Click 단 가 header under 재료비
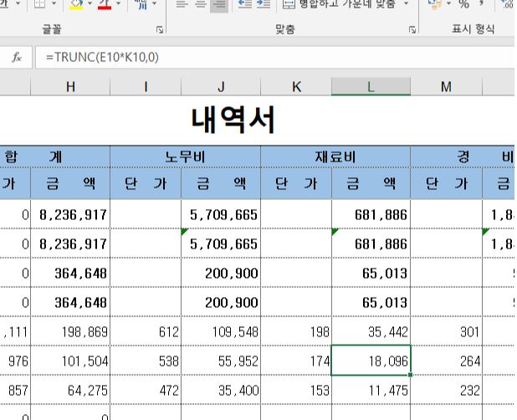 [296, 183]
